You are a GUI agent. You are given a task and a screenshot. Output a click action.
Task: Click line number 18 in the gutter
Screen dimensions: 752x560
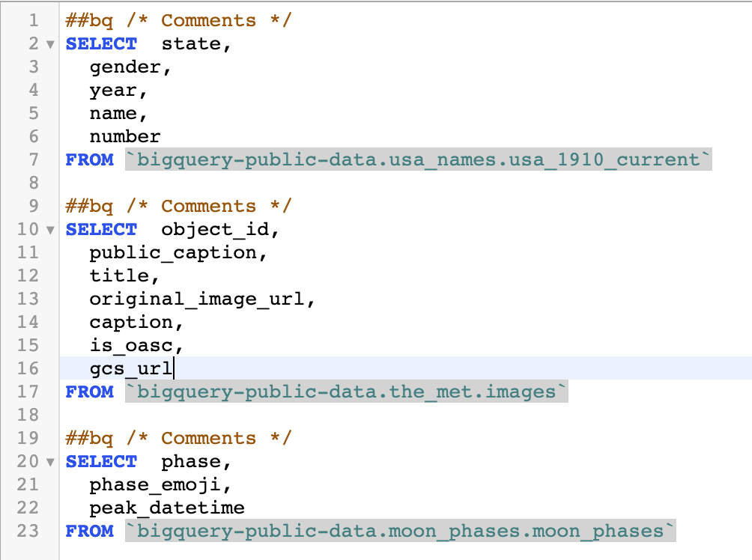click(28, 416)
